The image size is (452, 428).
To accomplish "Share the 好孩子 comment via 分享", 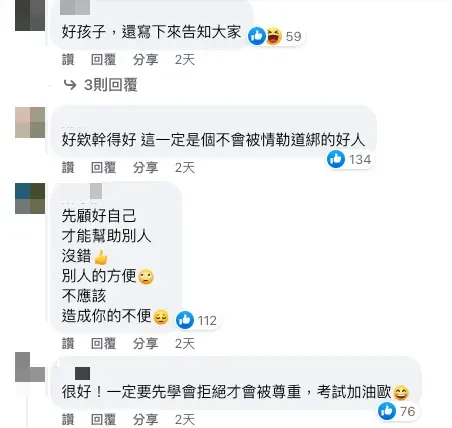I will [x=145, y=60].
